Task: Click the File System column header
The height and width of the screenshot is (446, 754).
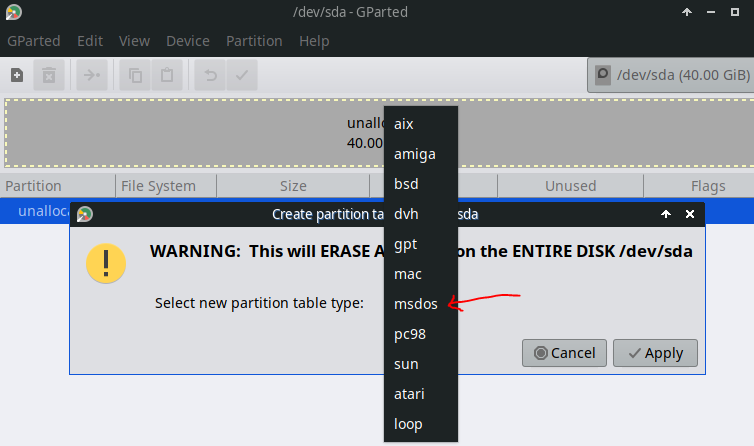Action: coord(166,186)
